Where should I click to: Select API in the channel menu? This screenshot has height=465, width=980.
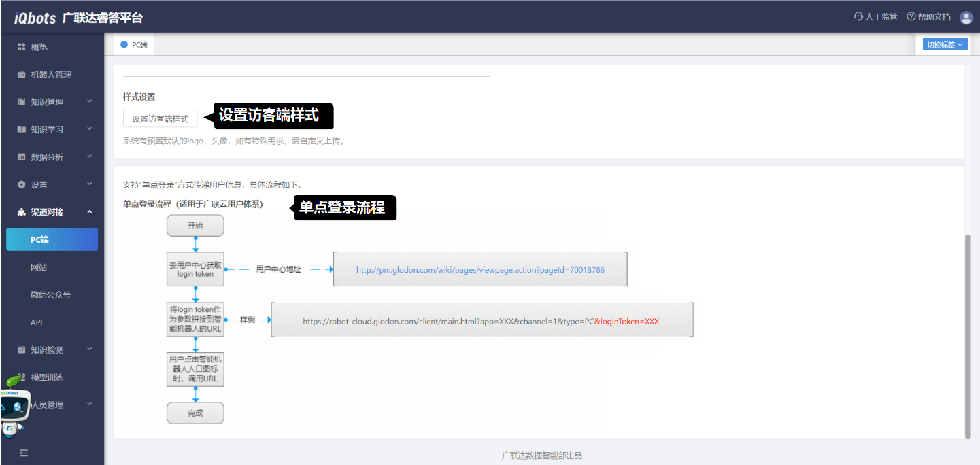pyautogui.click(x=37, y=322)
